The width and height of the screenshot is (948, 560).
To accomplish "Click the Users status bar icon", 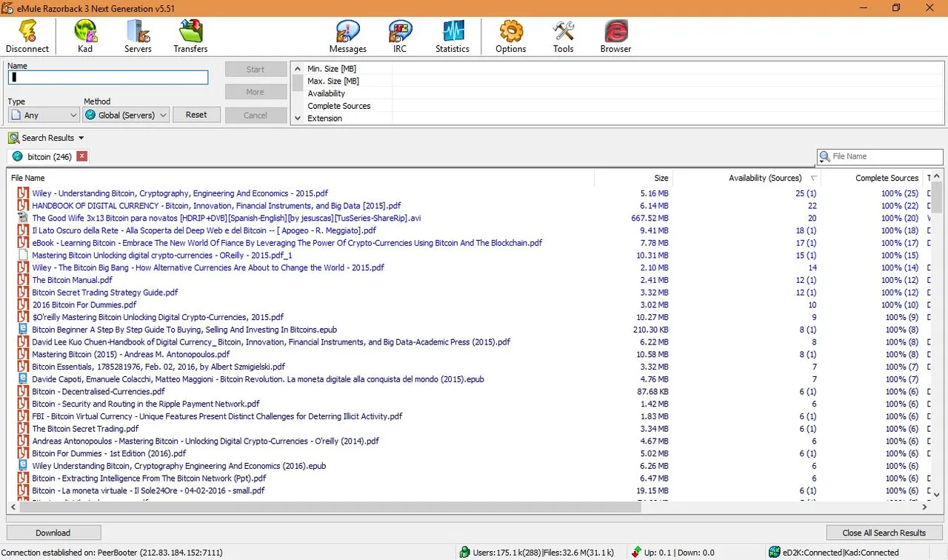I will [x=464, y=553].
